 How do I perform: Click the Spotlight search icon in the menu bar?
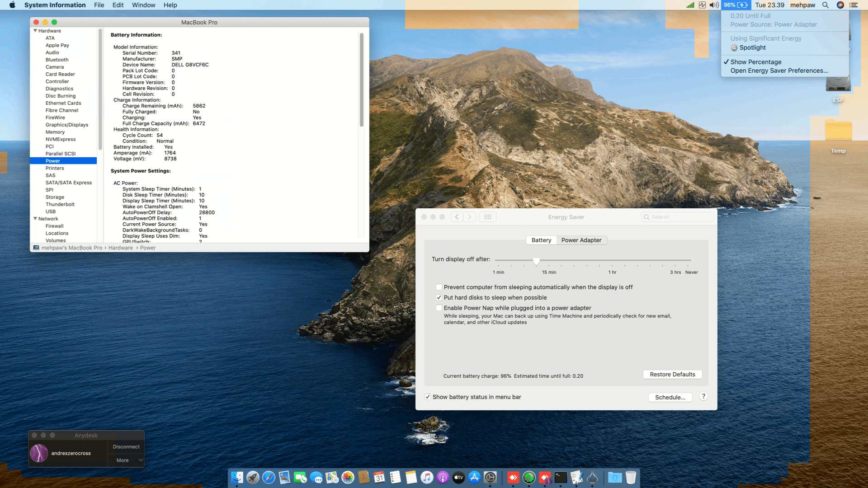[x=826, y=5]
